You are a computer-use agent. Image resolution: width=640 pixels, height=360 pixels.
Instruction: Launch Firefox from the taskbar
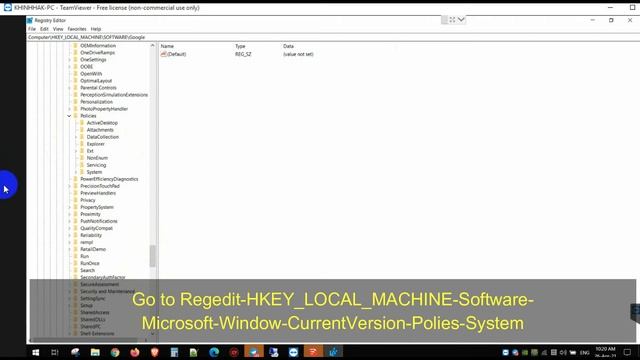135,352
